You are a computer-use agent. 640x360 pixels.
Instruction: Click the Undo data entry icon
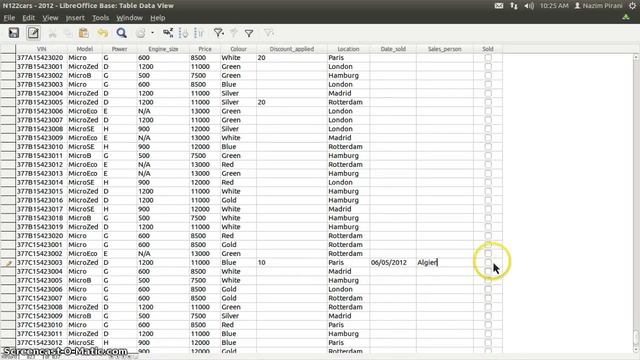pyautogui.click(x=102, y=33)
